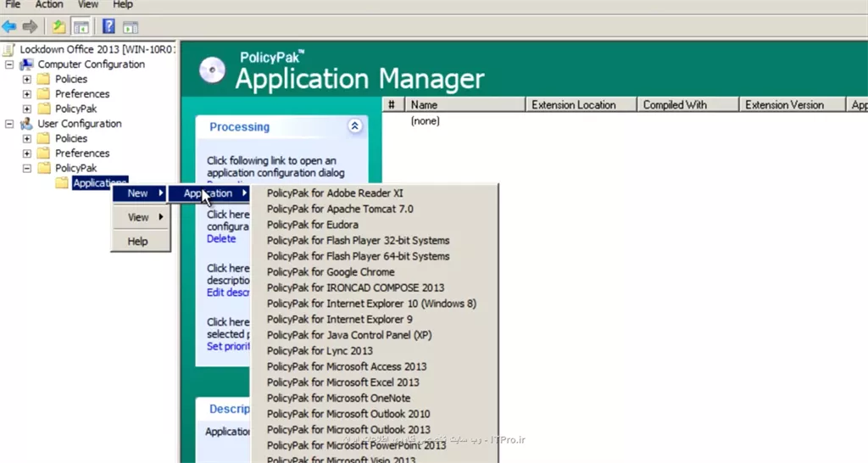Select the Lockdown Office 2013 scroll icon
Screen dimensions: 868x463
click(x=8, y=50)
